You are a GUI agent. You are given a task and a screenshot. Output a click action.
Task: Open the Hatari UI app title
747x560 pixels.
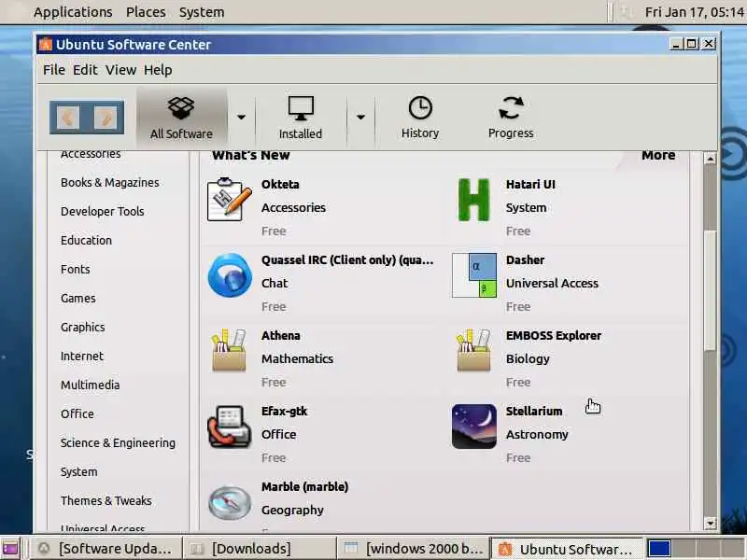[x=530, y=185]
